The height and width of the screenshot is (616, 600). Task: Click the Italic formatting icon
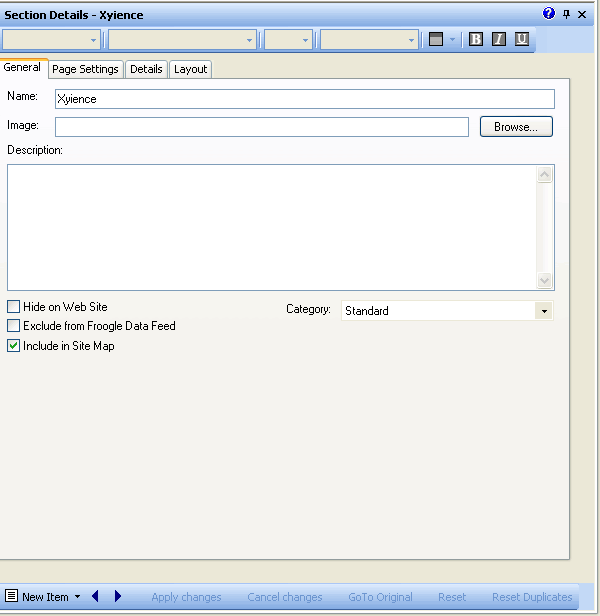coord(498,39)
